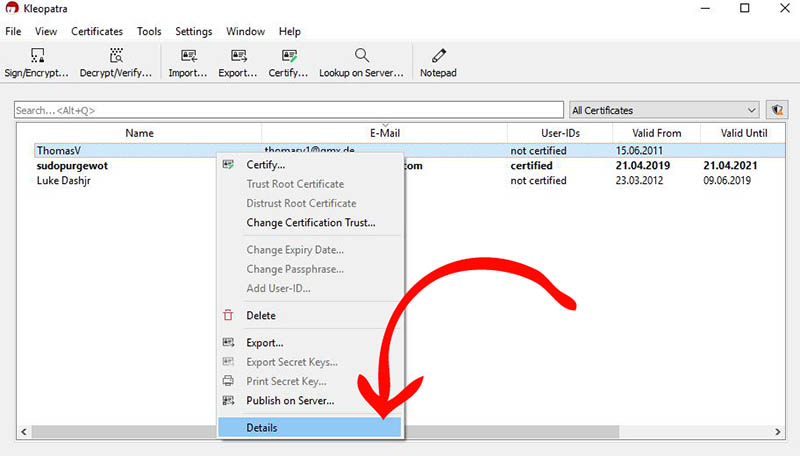Click the horizontal scrollbar right arrow
Image resolution: width=800 pixels, height=456 pixels.
point(778,432)
